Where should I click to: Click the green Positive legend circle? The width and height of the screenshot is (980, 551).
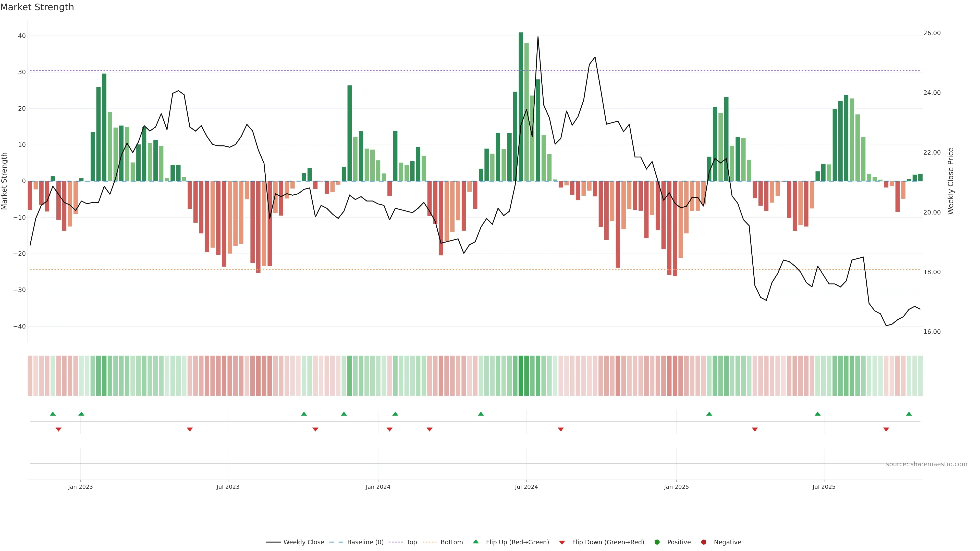pos(657,542)
